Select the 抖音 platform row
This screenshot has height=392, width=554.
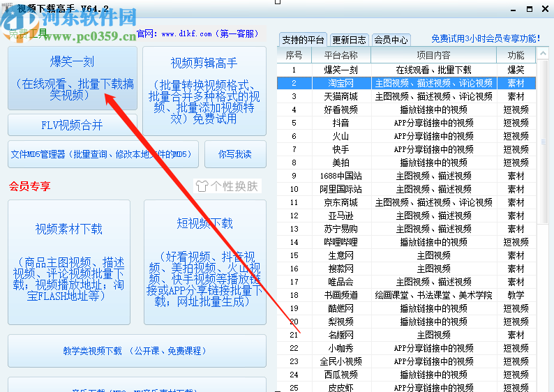click(406, 123)
